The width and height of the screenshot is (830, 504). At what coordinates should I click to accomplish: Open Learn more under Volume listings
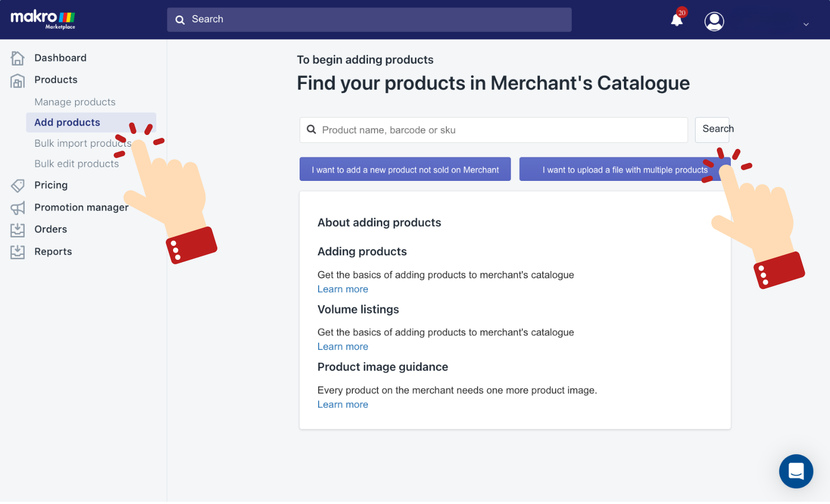pyautogui.click(x=343, y=347)
